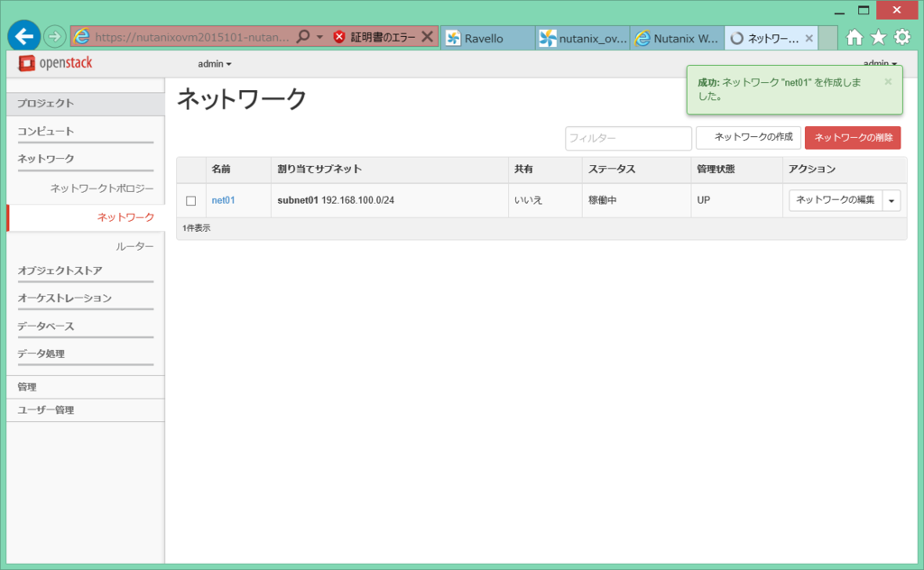
Task: Click the フィルター input field
Action: 628,138
